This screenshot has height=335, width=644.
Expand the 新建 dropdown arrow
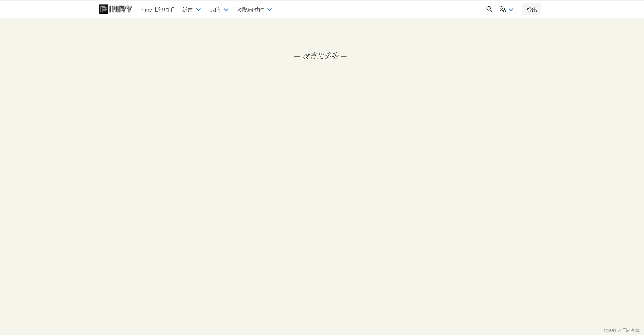point(198,9)
